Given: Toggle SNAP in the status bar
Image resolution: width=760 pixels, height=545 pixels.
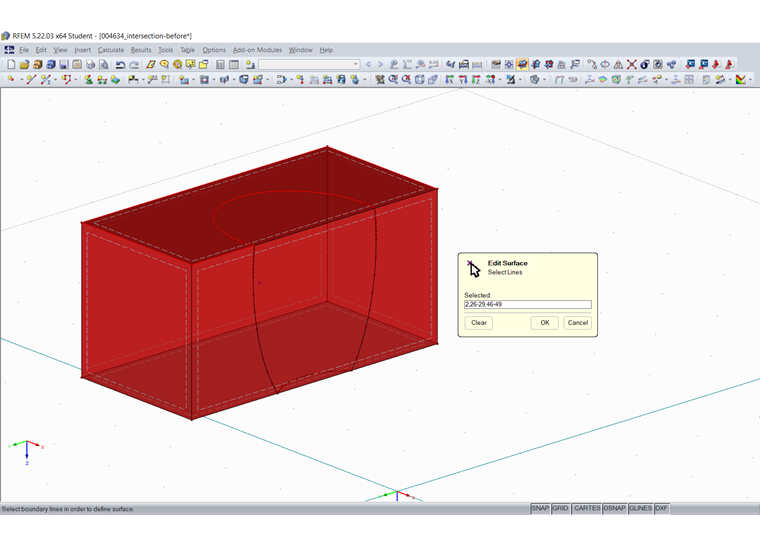Looking at the screenshot, I should (x=540, y=508).
